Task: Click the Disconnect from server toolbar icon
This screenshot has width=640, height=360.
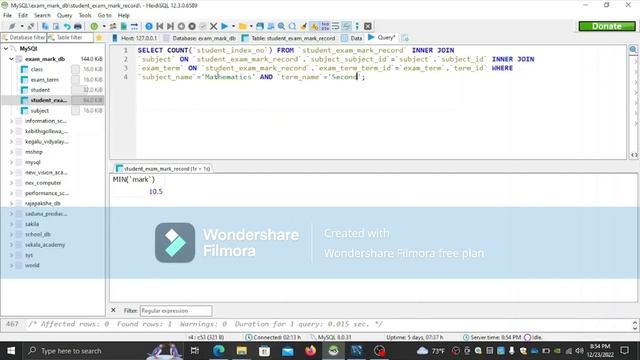Action: tap(31, 26)
